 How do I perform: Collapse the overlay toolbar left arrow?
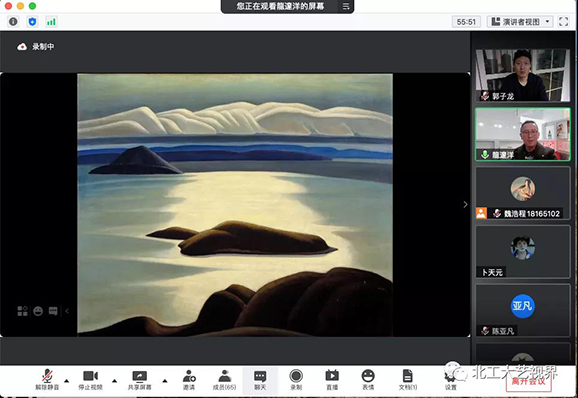67,311
